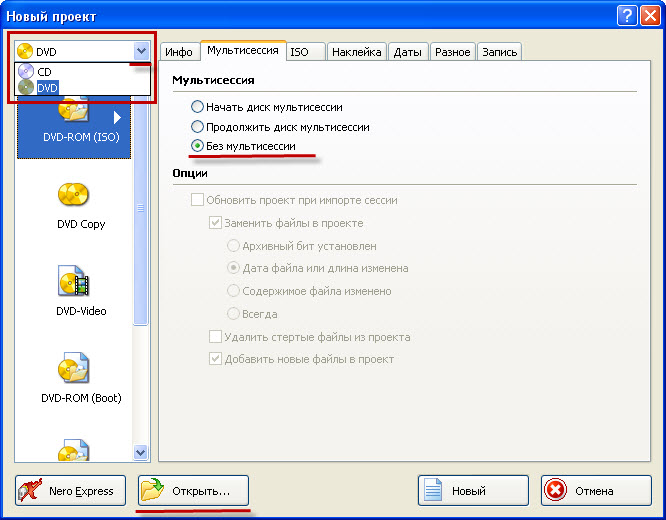Select the DVD-Video project icon
This screenshot has height=520, width=666.
[73, 280]
